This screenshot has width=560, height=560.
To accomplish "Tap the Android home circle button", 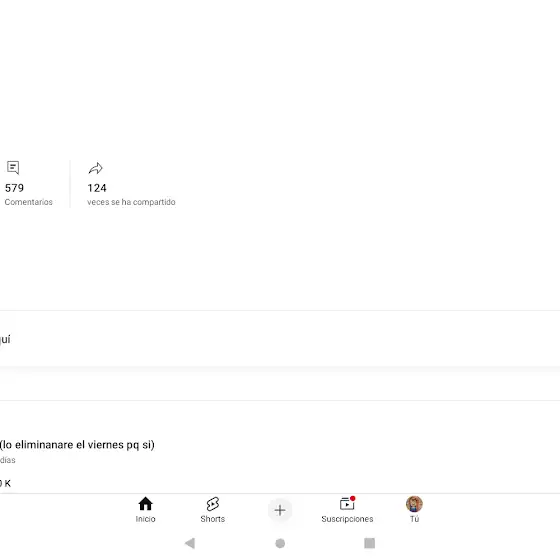I will click(280, 543).
